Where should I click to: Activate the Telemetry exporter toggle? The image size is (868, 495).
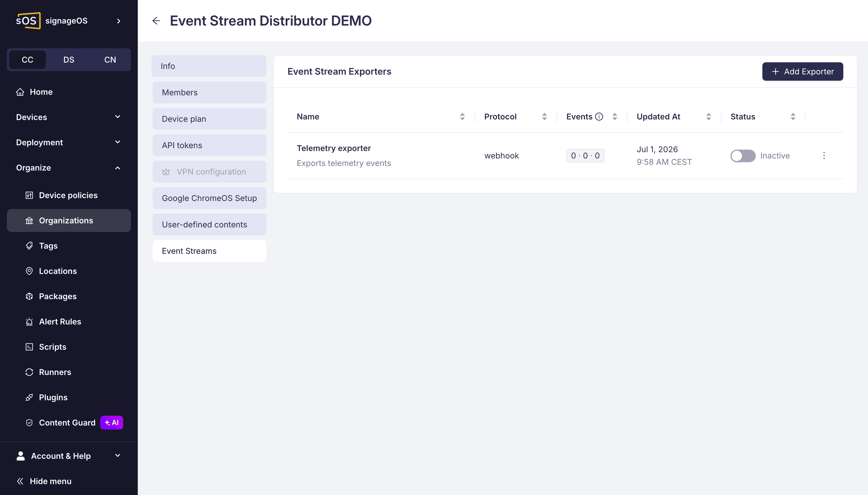(x=743, y=156)
